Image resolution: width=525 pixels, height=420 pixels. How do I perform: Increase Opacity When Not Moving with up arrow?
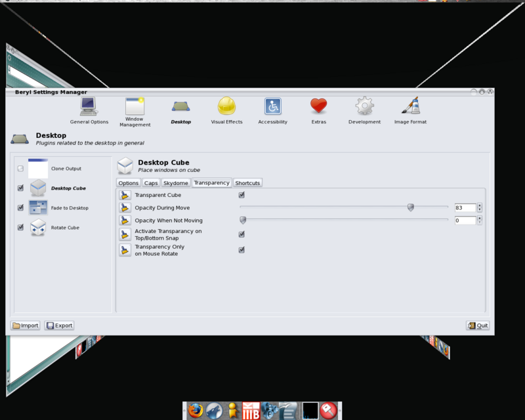point(480,218)
